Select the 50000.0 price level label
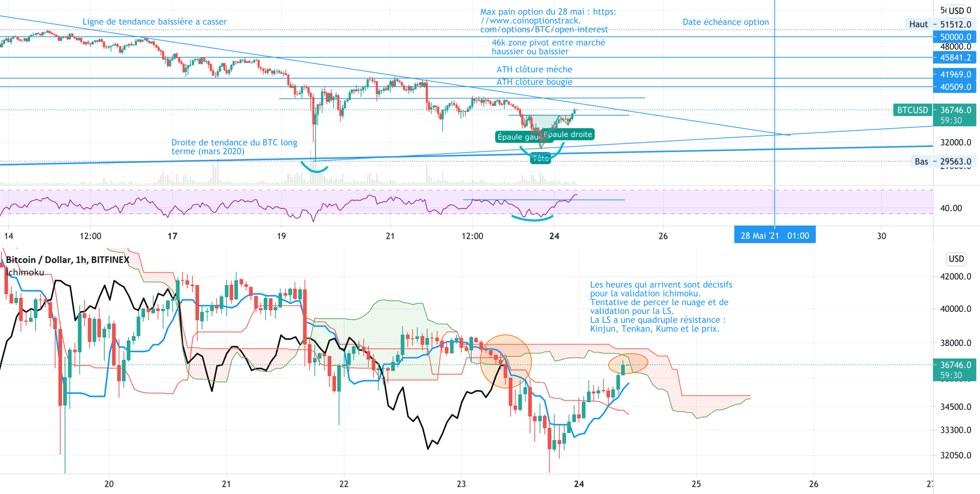This screenshot has width=980, height=494. pyautogui.click(x=955, y=37)
